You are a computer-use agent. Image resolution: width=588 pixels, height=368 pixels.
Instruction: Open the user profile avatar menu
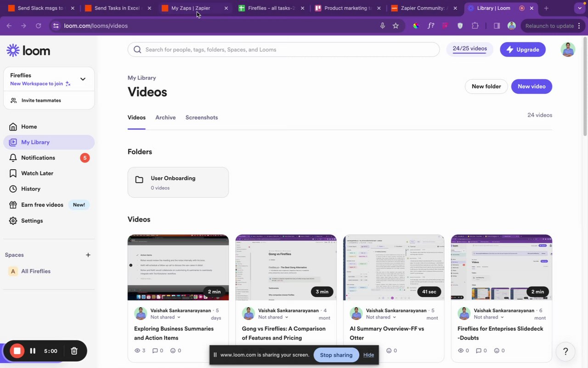click(568, 49)
